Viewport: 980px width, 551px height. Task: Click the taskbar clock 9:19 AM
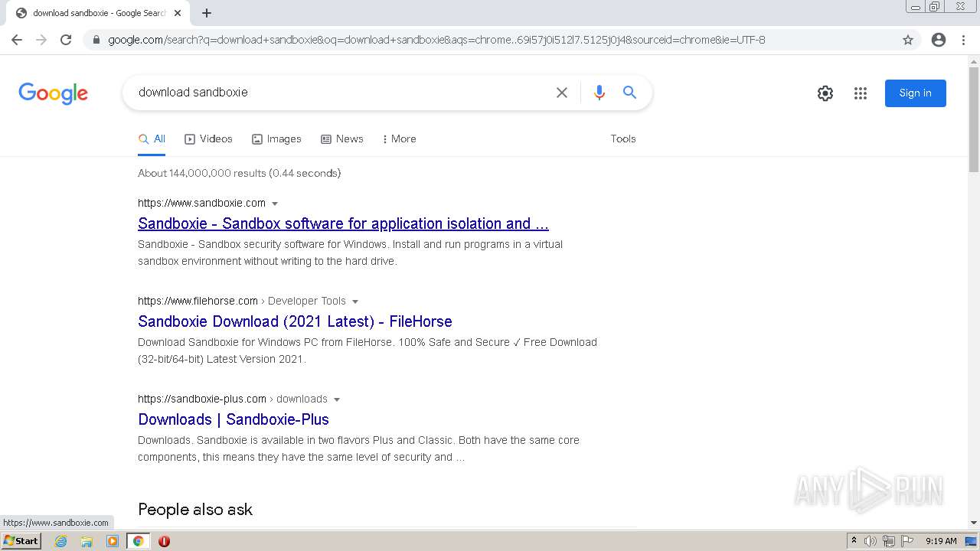click(x=941, y=541)
